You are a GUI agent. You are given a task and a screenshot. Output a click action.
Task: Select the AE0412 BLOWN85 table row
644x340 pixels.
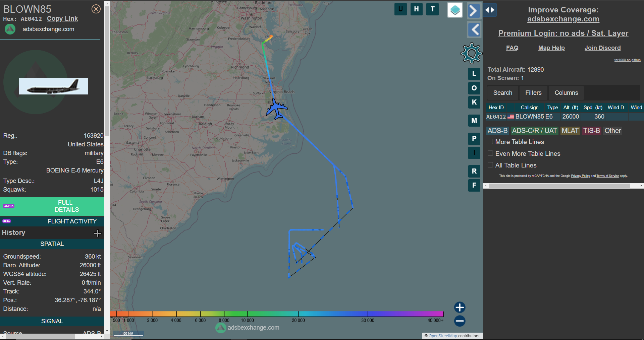(x=565, y=117)
